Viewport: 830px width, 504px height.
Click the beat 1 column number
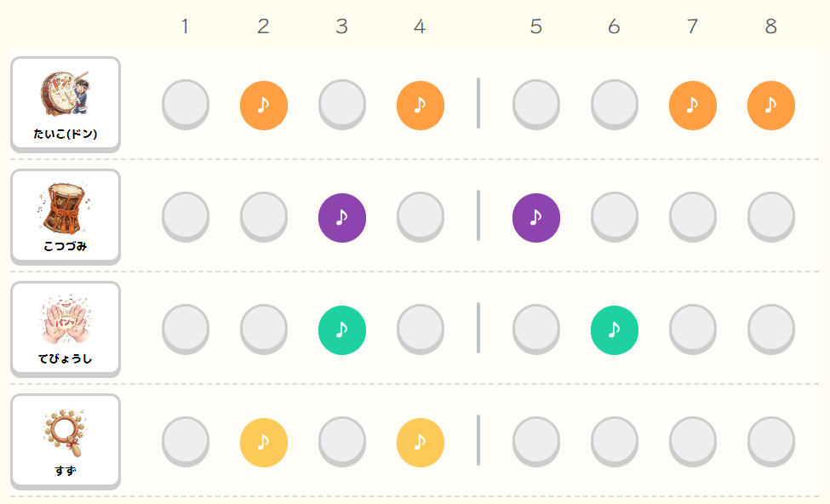(185, 26)
